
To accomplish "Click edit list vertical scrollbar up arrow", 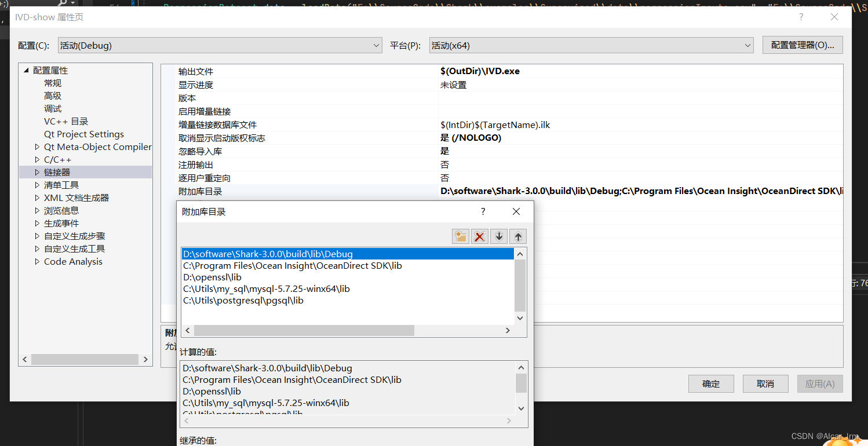I will pyautogui.click(x=520, y=254).
